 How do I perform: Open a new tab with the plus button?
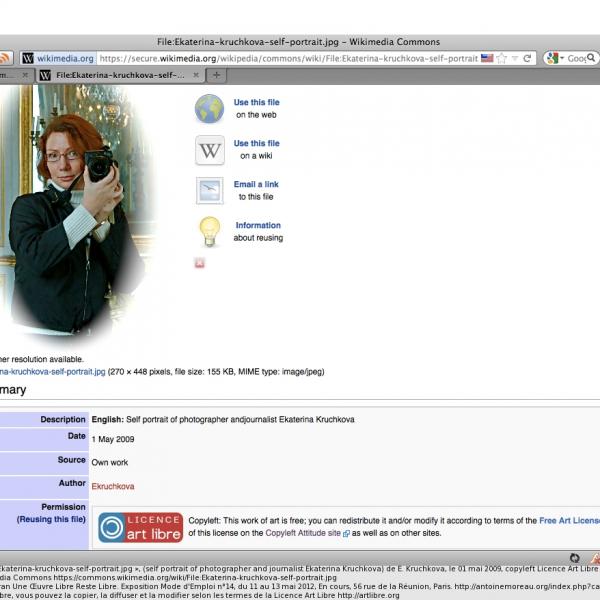pyautogui.click(x=217, y=75)
